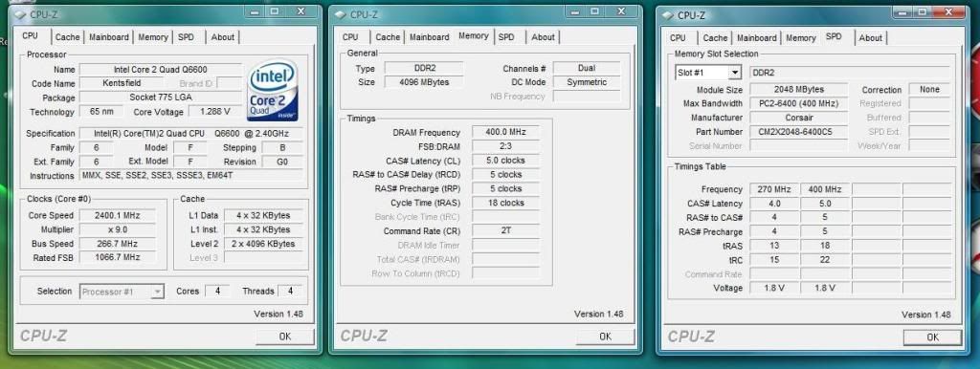Viewport: 980px width, 369px height.
Task: Select the SPD tab in Memory window
Action: (507, 37)
